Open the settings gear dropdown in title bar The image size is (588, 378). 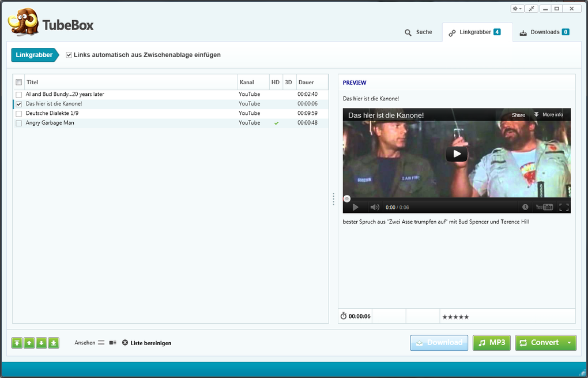[518, 9]
